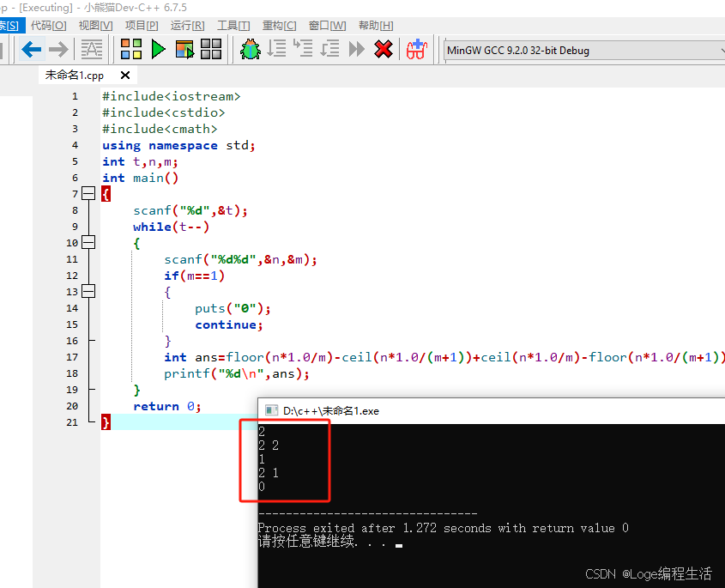Click the Continue double-arrow debug icon
Image resolution: width=725 pixels, height=588 pixels.
(x=356, y=49)
